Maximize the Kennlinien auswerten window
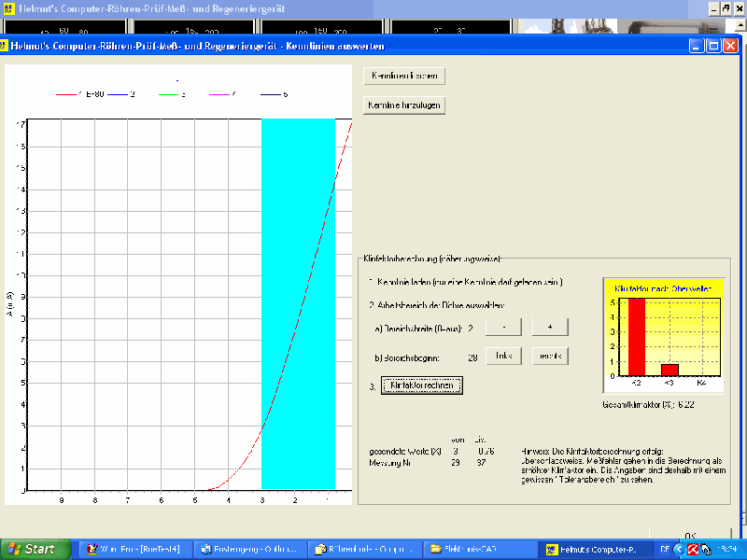Viewport: 747px width, 560px height. coord(713,46)
